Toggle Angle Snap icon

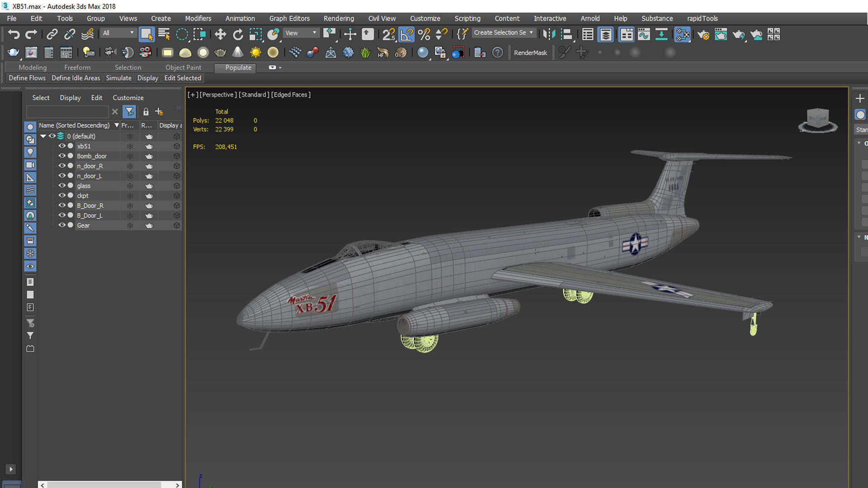[406, 34]
